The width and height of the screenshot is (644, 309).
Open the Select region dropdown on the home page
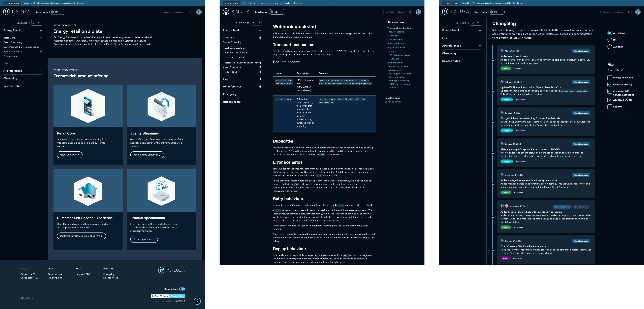pos(58,12)
